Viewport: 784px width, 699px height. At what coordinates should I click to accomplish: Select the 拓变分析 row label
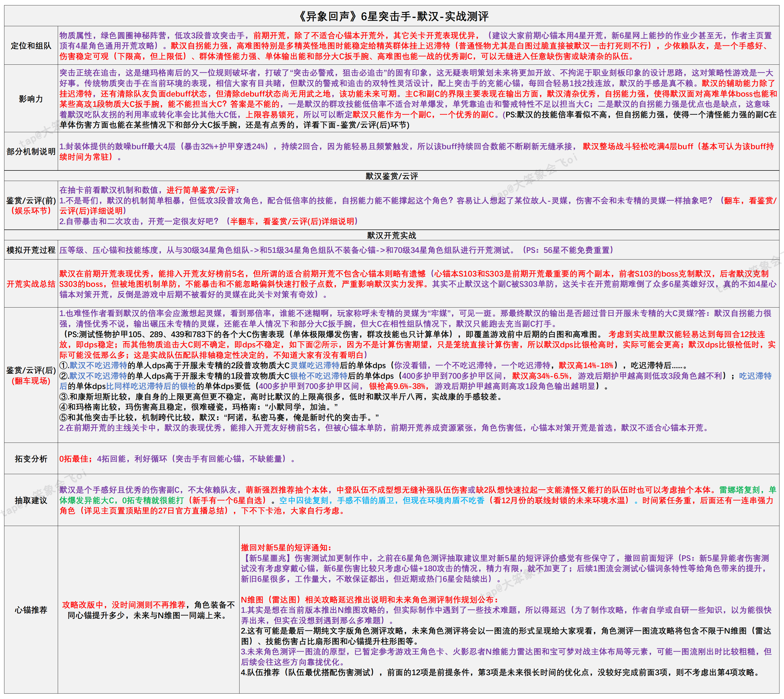[31, 458]
